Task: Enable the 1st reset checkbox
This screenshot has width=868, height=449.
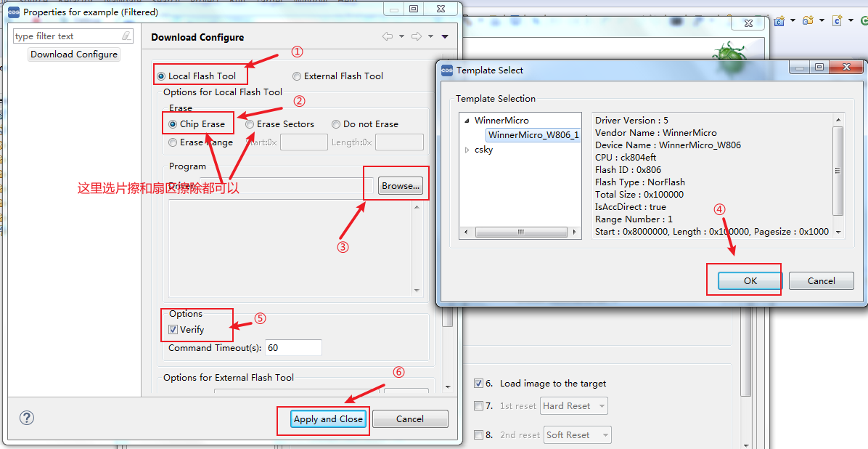Action: [478, 406]
